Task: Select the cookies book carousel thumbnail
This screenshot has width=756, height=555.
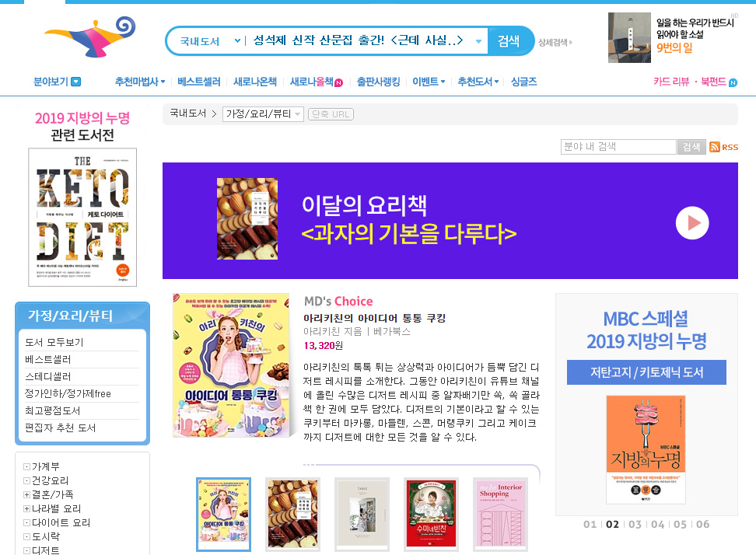Action: coord(292,514)
